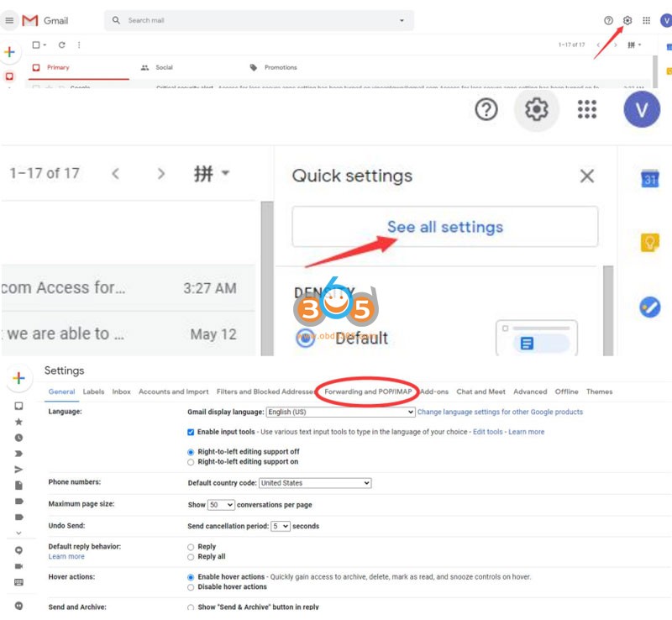The height and width of the screenshot is (620, 672).
Task: Choose the Reply radio for default reply behavior
Action: (191, 547)
